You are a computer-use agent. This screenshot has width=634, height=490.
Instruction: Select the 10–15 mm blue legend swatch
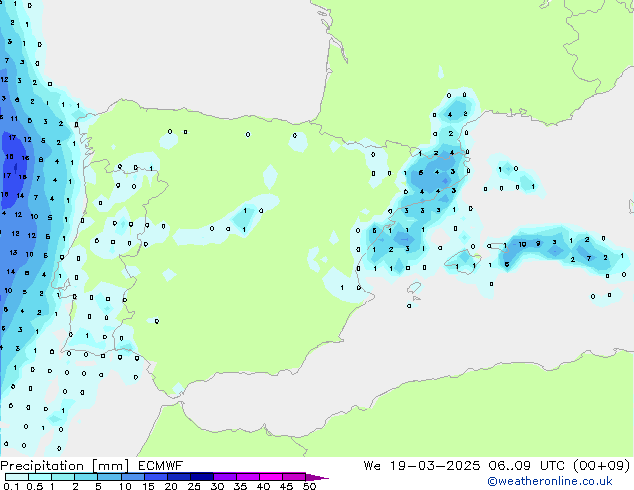click(x=132, y=477)
